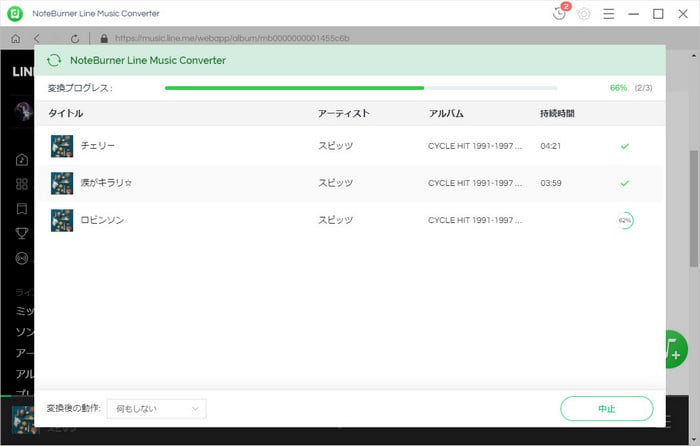Open settings via the gear icon
The height and width of the screenshot is (446, 700).
(584, 14)
